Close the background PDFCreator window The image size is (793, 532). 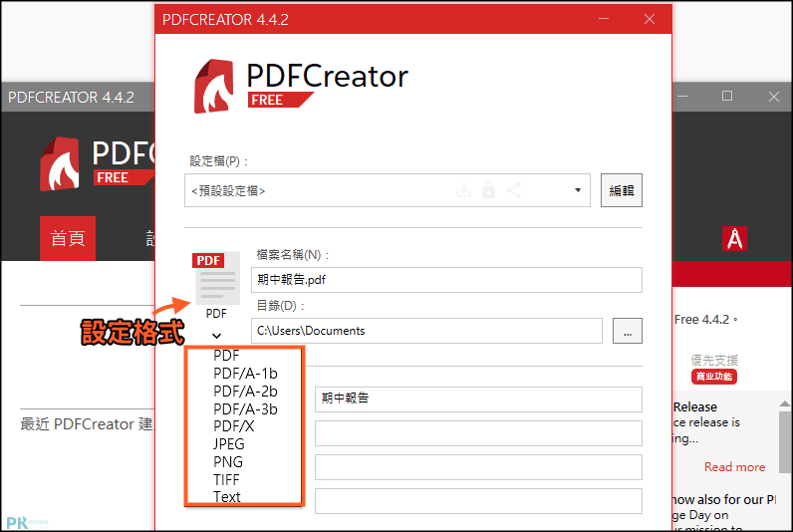pos(774,96)
